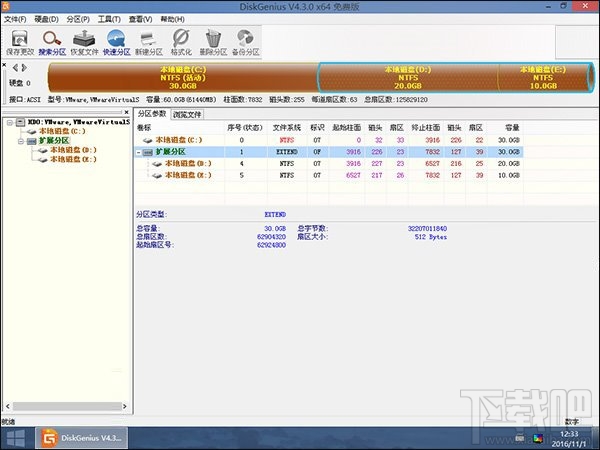Screen dimensions: 600x450
Task: Select the D: 20.0GB block in disk map
Action: [408, 78]
